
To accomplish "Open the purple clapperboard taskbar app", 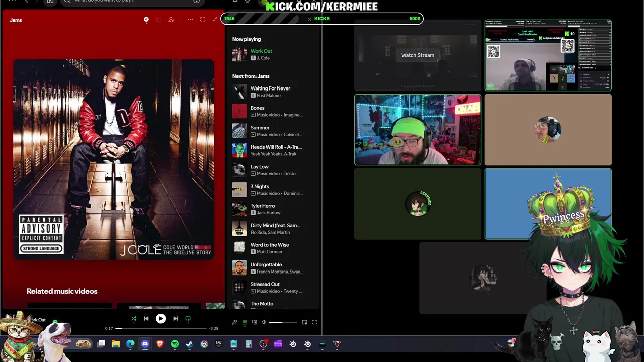I will click(x=278, y=344).
